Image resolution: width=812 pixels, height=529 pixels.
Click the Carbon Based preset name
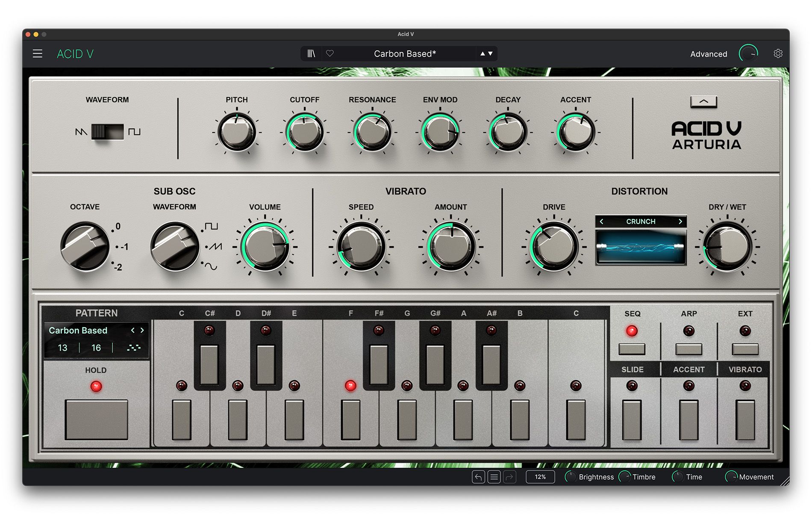point(404,53)
